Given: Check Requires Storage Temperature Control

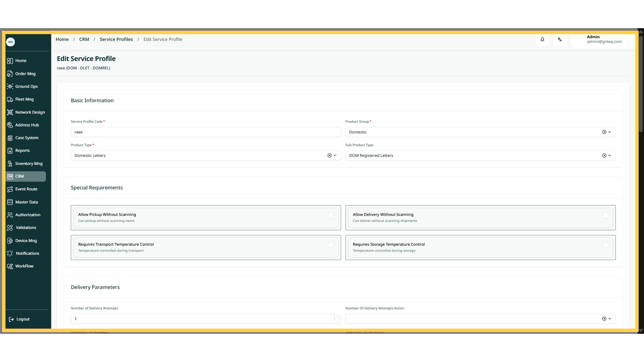Looking at the screenshot, I should [x=605, y=245].
